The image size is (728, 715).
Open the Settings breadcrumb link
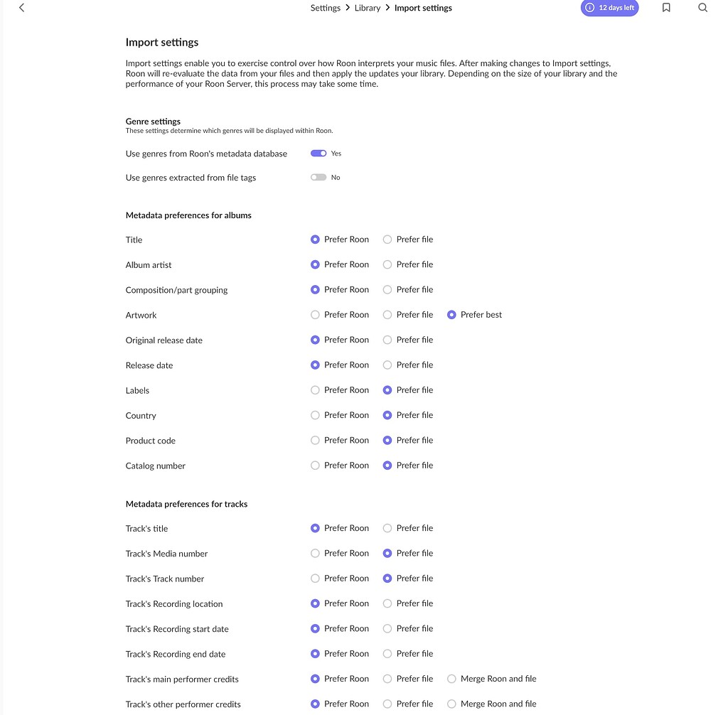click(x=325, y=8)
